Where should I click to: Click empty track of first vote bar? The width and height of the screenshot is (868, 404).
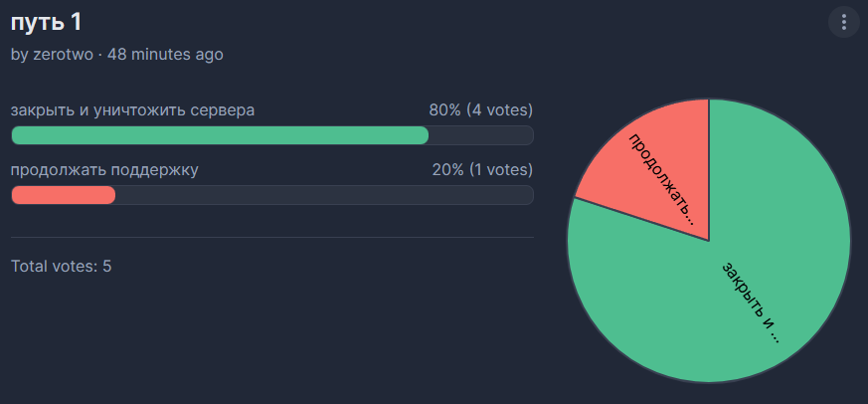point(480,135)
